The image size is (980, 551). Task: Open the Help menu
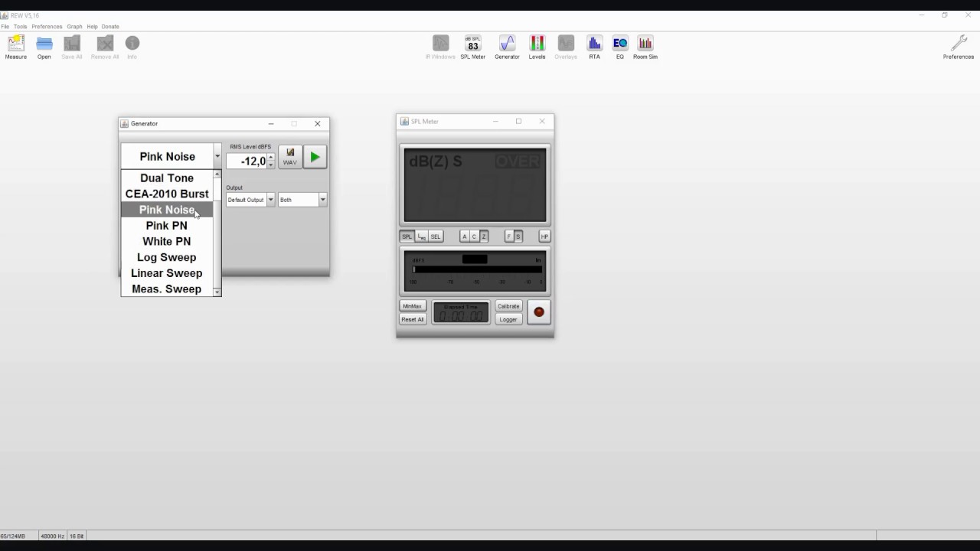93,27
